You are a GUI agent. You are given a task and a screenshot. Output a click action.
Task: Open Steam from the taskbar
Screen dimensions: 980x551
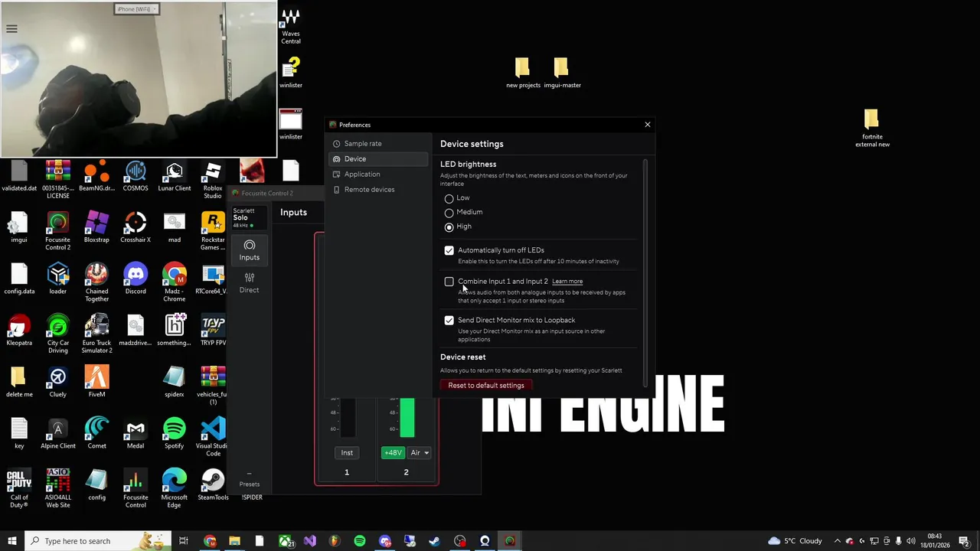[x=434, y=541]
